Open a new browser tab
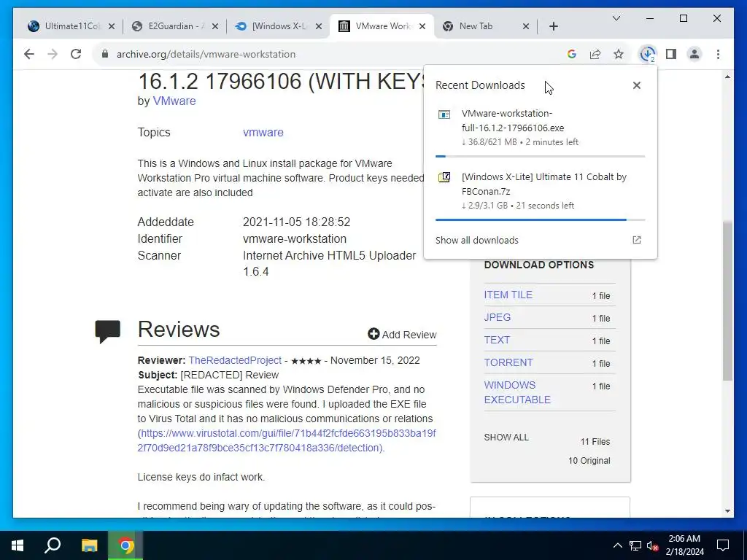The image size is (747, 560). 553,26
